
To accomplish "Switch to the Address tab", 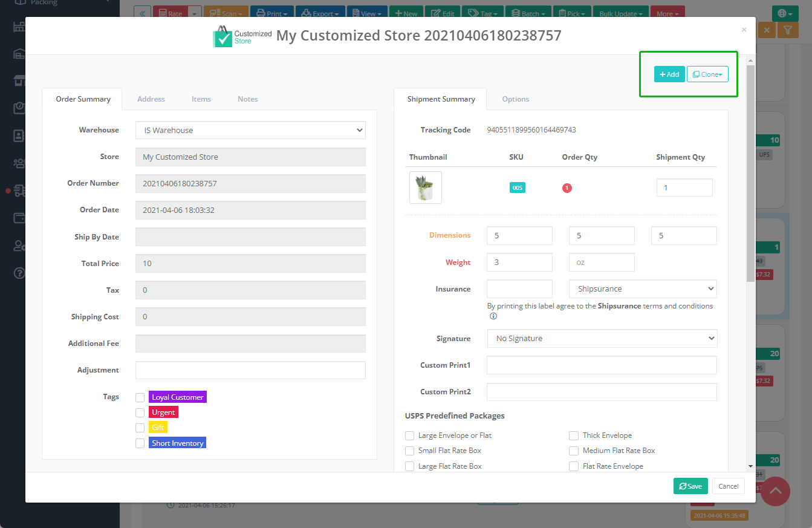I will [x=151, y=99].
